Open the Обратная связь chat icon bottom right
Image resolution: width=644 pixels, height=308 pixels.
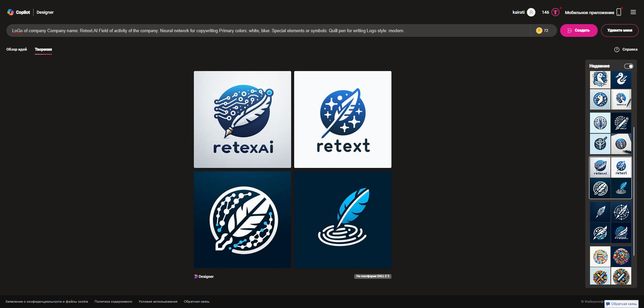point(608,304)
